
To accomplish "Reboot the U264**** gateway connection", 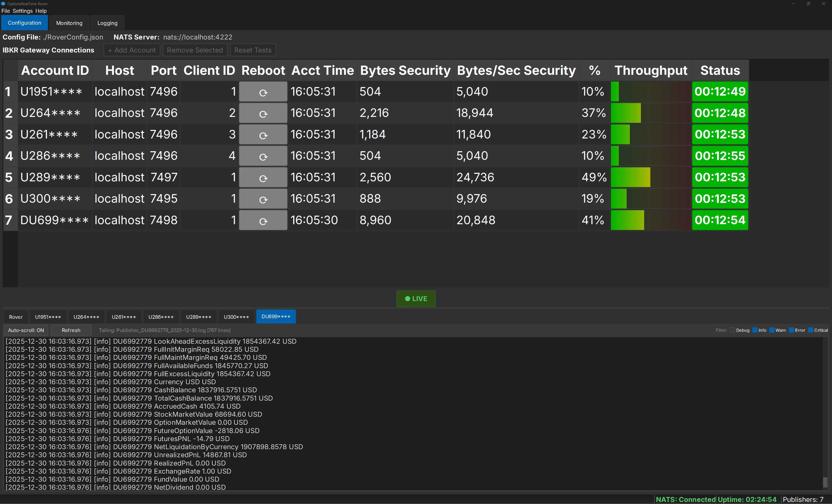I will (x=263, y=113).
